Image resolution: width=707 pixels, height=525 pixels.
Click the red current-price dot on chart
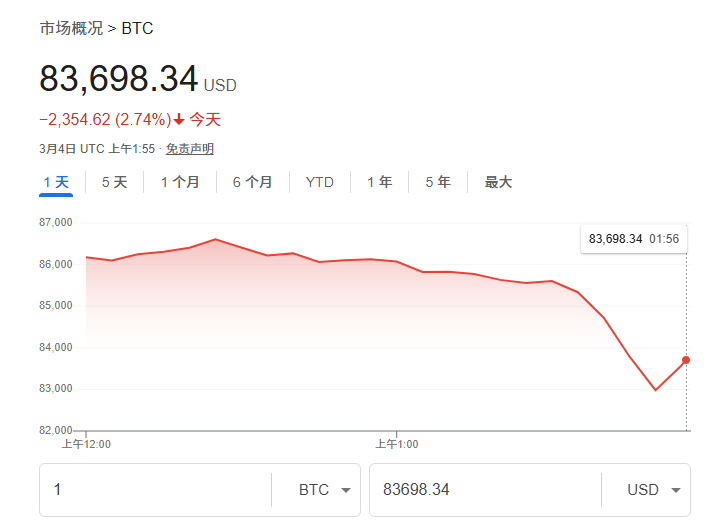point(686,360)
